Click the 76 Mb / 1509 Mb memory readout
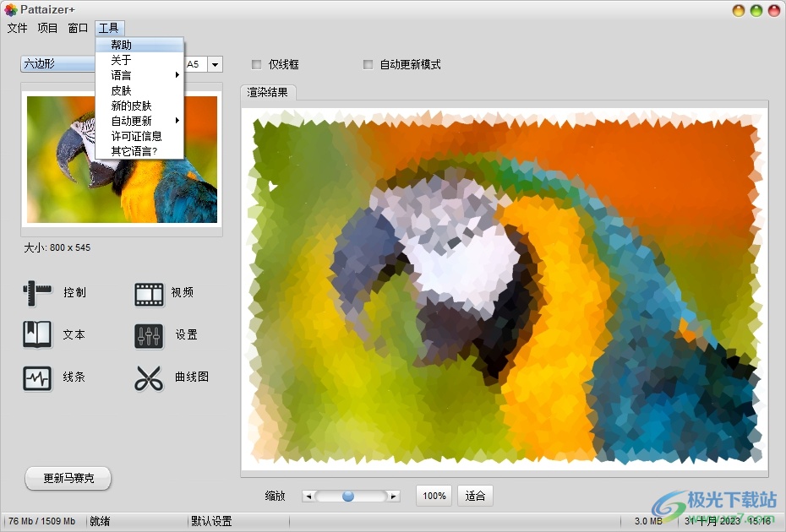Viewport: 786px width, 532px height. (x=41, y=522)
